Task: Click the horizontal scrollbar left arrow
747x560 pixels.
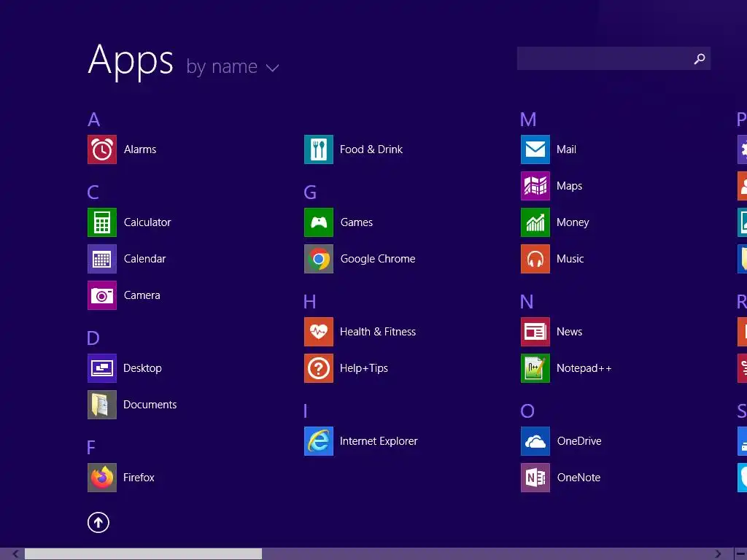Action: (16, 554)
